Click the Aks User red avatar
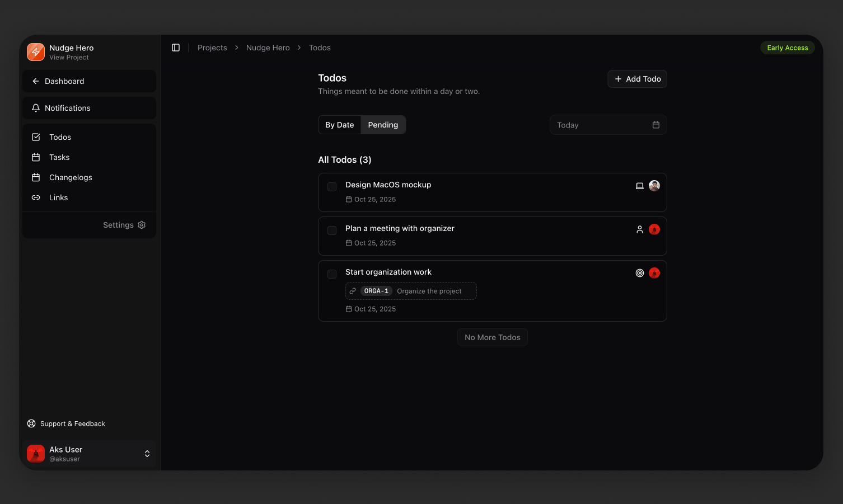This screenshot has width=843, height=504. pos(36,454)
